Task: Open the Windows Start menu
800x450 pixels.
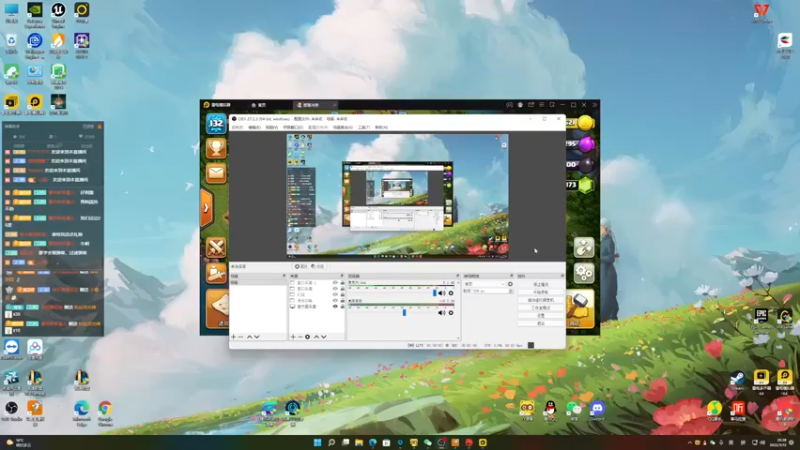Action: [317, 442]
